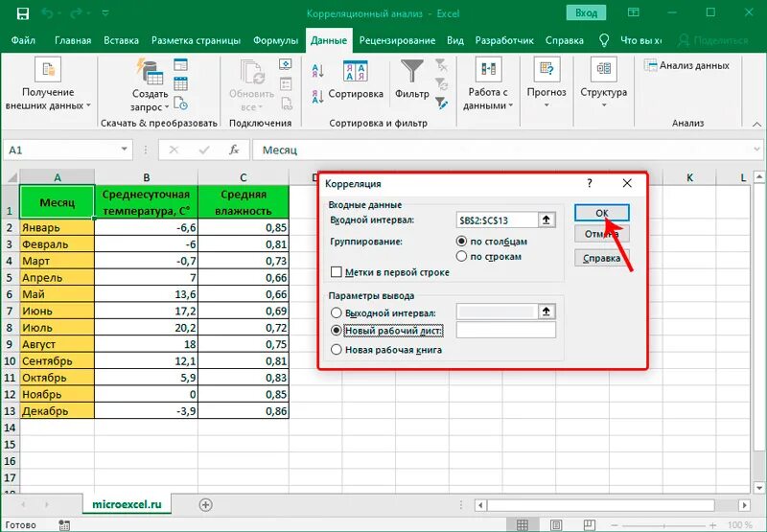
Task: Open Customize Quick Access Toolbar dropdown
Action: 105,13
